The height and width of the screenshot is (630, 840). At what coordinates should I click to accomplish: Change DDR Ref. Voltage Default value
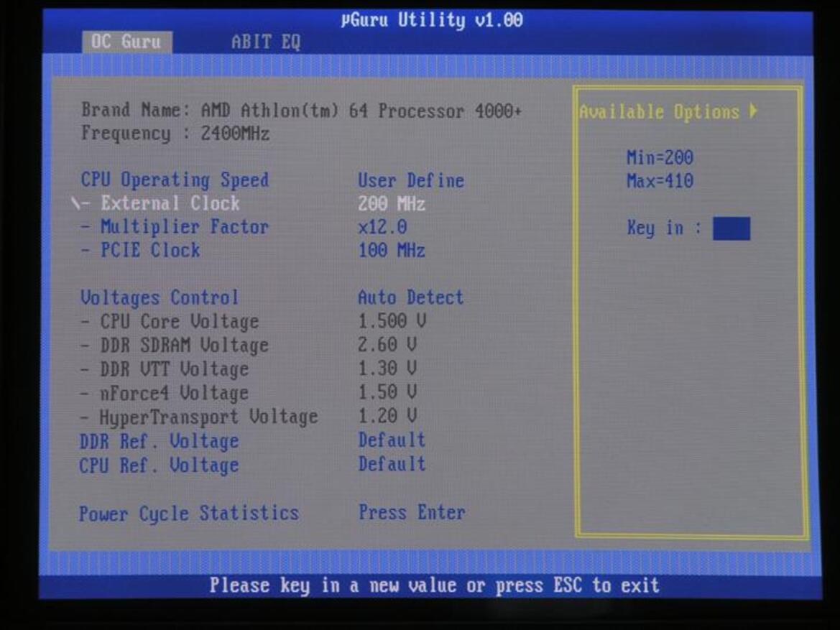point(392,440)
